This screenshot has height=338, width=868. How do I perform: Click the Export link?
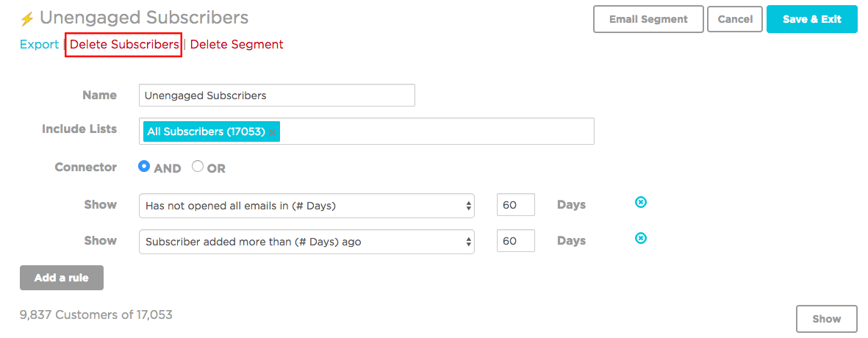point(39,44)
